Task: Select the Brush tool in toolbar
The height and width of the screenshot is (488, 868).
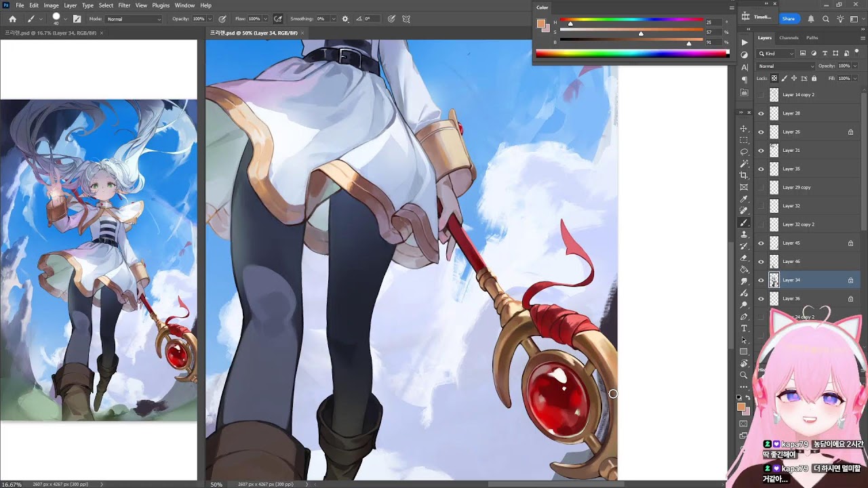Action: click(744, 222)
